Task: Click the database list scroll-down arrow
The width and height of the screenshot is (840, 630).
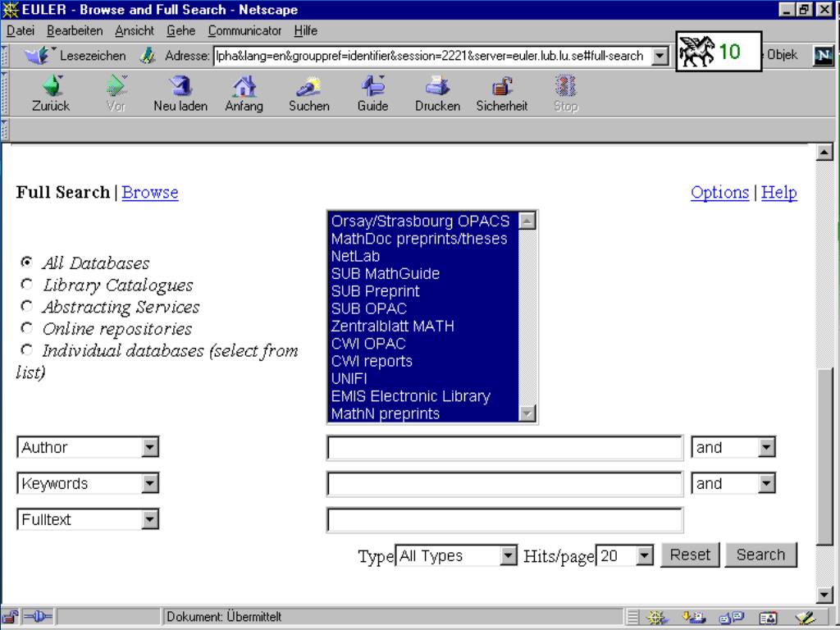Action: [x=527, y=413]
